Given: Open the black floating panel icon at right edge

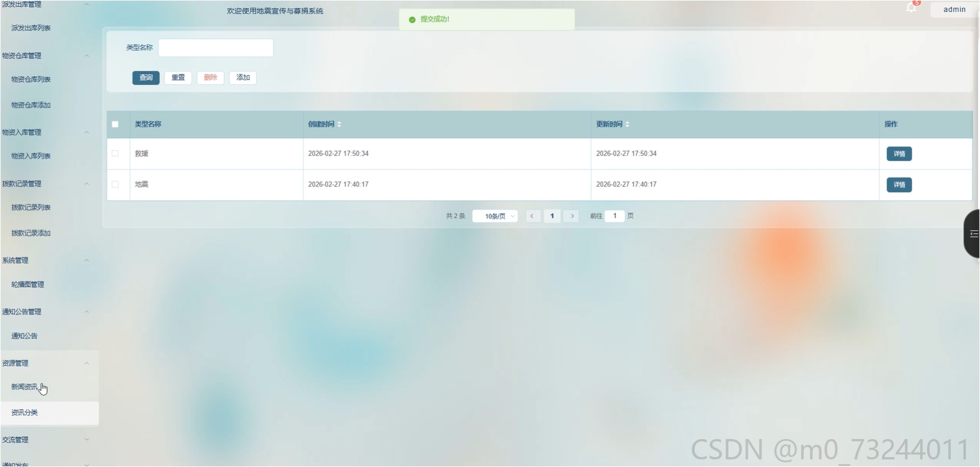Looking at the screenshot, I should 972,233.
